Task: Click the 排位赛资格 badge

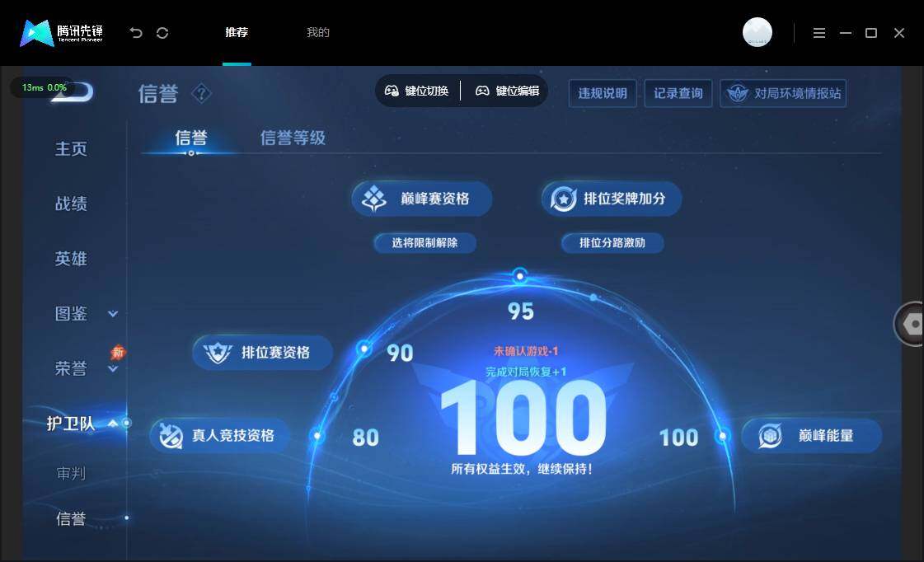Action: [263, 353]
